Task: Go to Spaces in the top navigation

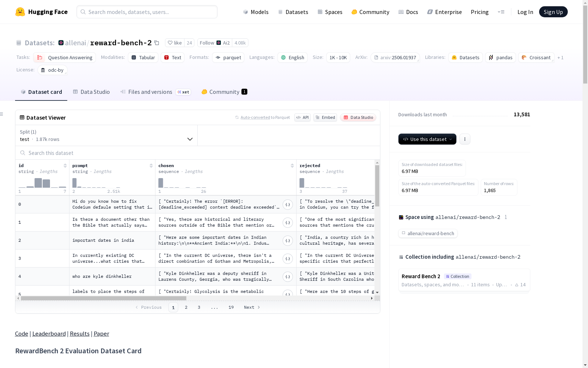Action: coord(330,12)
